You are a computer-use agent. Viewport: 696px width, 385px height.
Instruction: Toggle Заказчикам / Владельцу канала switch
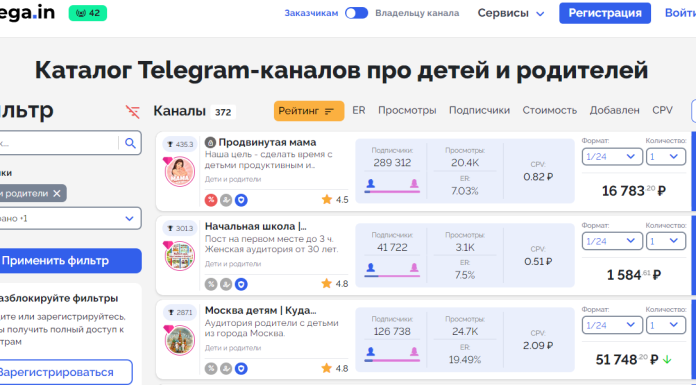(356, 13)
